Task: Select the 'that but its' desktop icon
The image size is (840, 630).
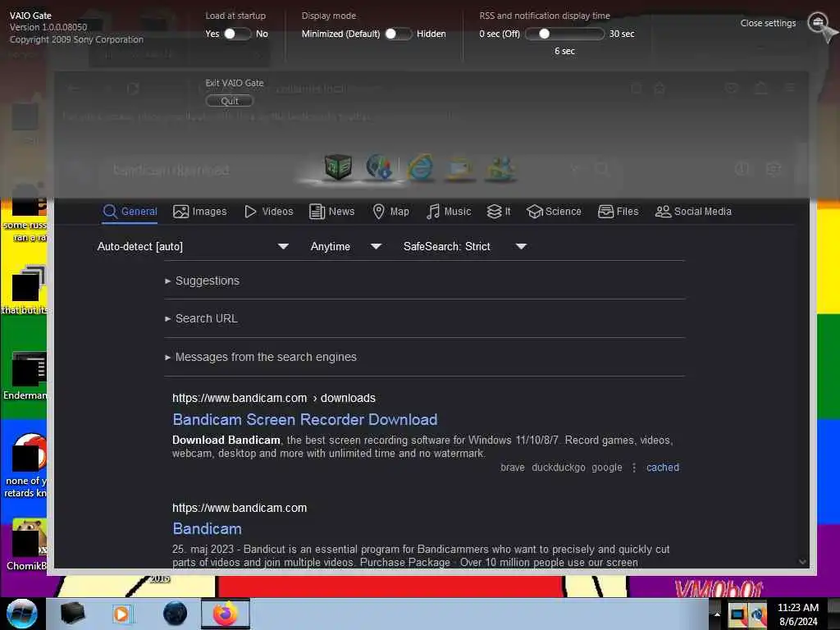Action: tap(24, 290)
